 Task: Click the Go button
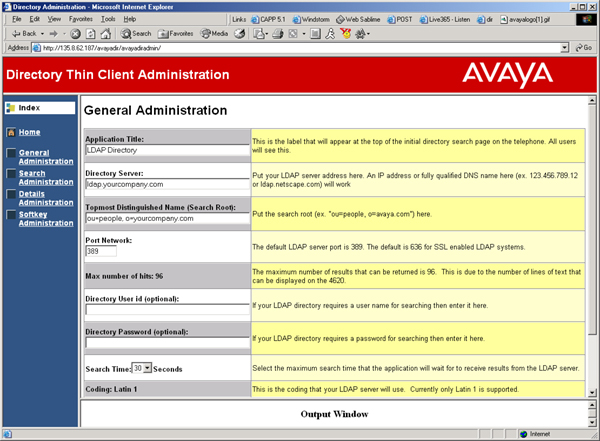(584, 48)
